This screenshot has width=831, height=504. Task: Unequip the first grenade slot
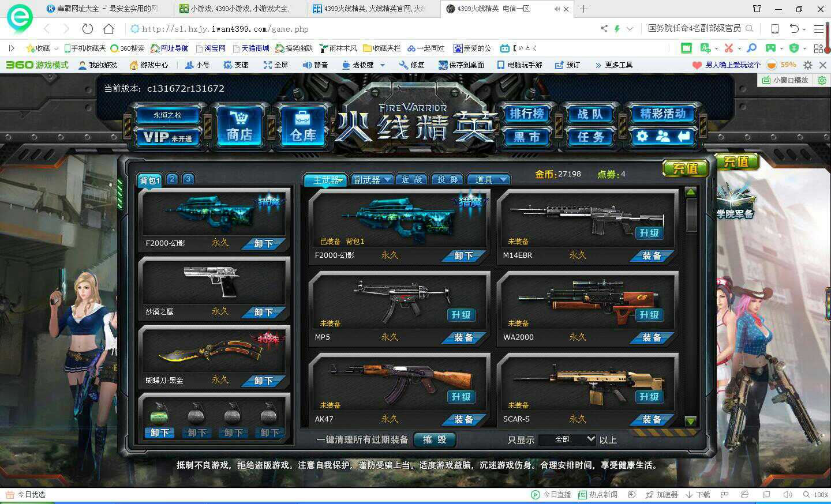coord(159,432)
